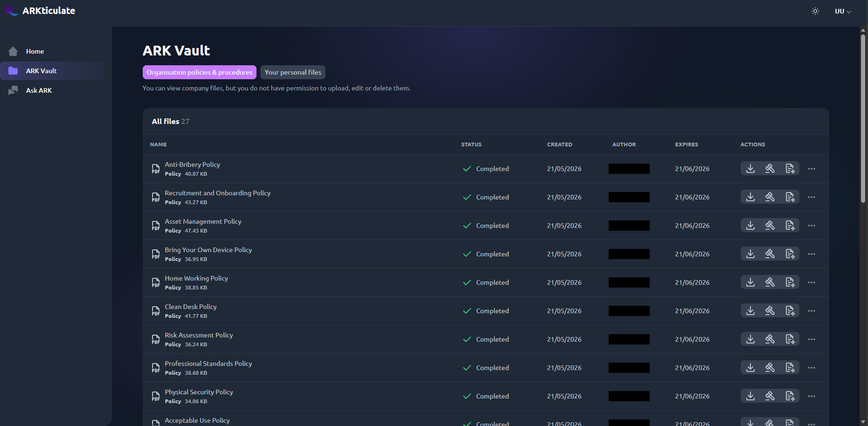Switch to Your personal files tab
Image resolution: width=868 pixels, height=426 pixels.
[293, 72]
